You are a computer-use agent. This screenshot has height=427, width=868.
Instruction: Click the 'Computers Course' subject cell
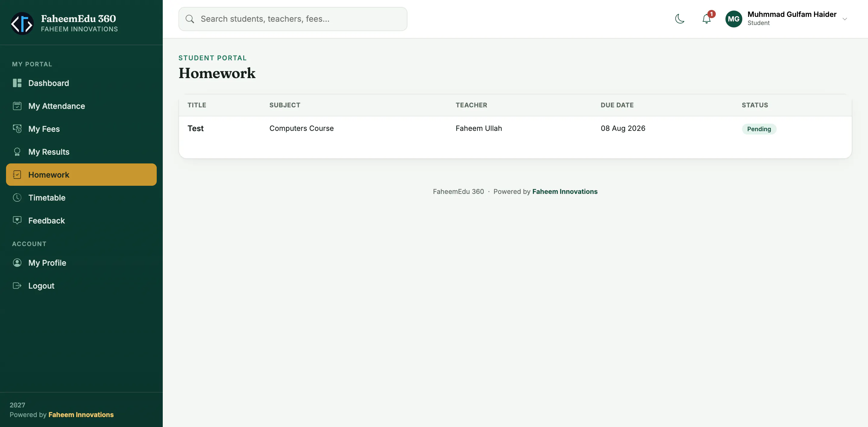pyautogui.click(x=302, y=128)
